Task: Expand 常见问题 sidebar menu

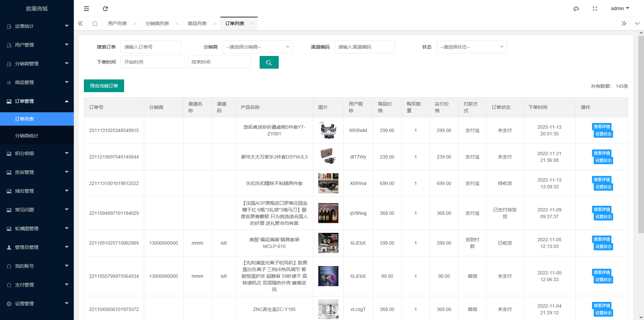Action: (37, 210)
